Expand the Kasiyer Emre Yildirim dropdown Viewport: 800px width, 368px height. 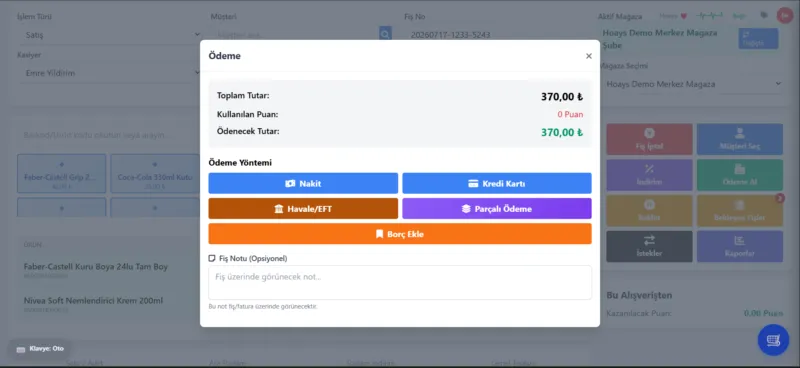click(x=112, y=73)
